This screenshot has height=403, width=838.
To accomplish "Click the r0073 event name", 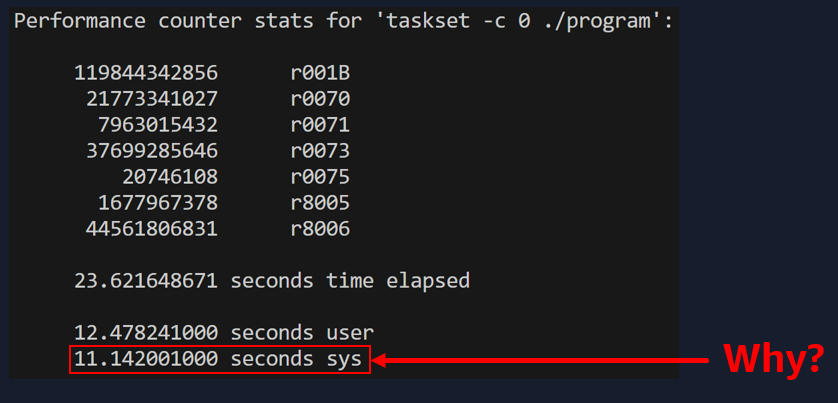I will tap(320, 151).
